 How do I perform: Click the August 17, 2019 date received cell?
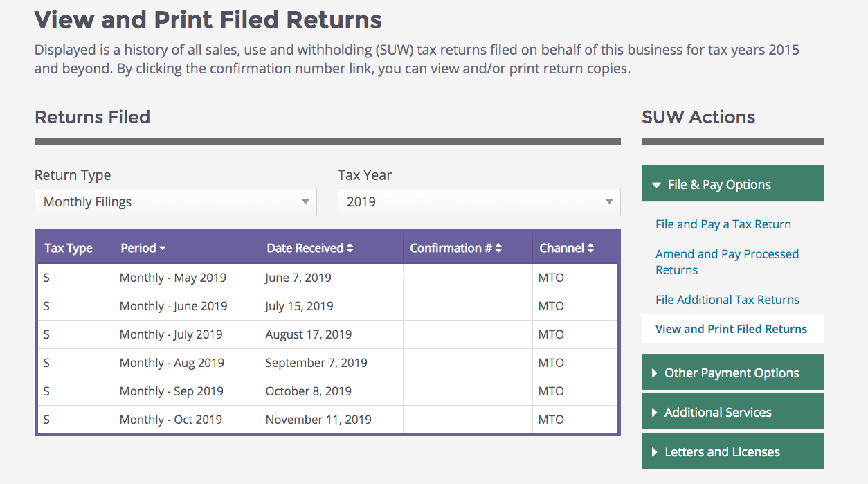pos(332,334)
